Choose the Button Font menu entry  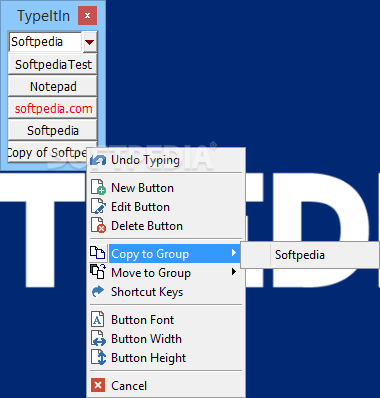click(166, 320)
